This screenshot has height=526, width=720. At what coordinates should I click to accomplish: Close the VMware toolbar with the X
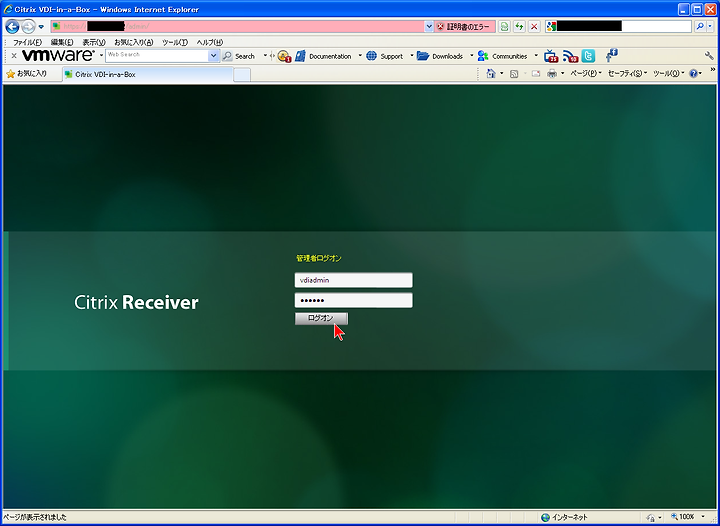click(x=14, y=56)
